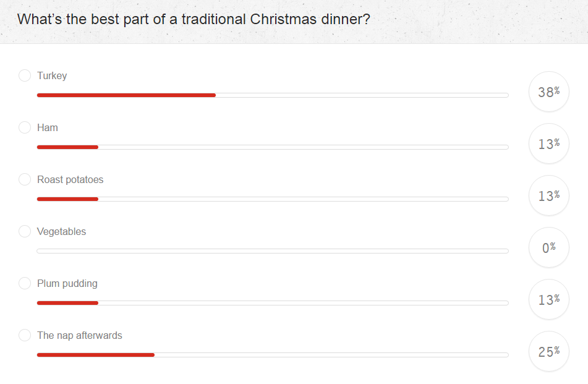Click the 13% badge beside Plum pudding
This screenshot has height=384, width=588.
tap(548, 299)
